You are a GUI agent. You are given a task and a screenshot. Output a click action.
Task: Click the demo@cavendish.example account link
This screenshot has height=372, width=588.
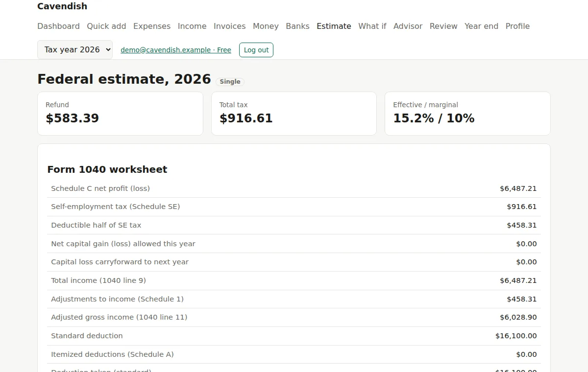click(x=176, y=50)
